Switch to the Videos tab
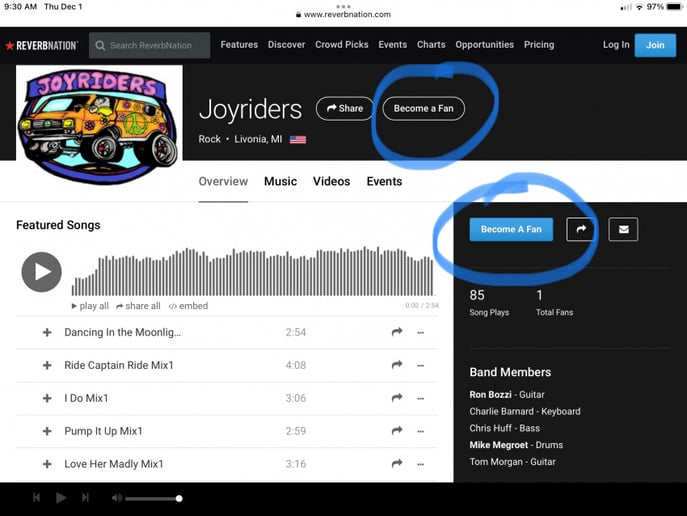This screenshot has height=516, width=687. click(332, 181)
